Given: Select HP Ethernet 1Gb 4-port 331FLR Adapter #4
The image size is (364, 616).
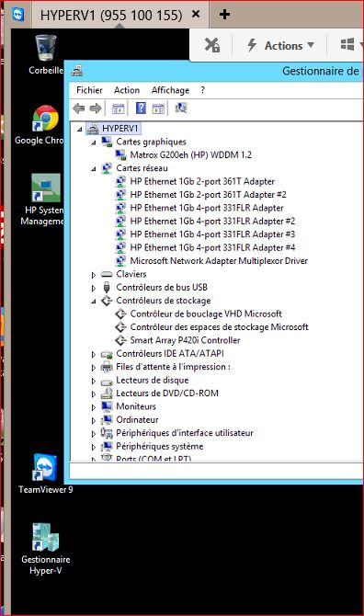Looking at the screenshot, I should [212, 247].
